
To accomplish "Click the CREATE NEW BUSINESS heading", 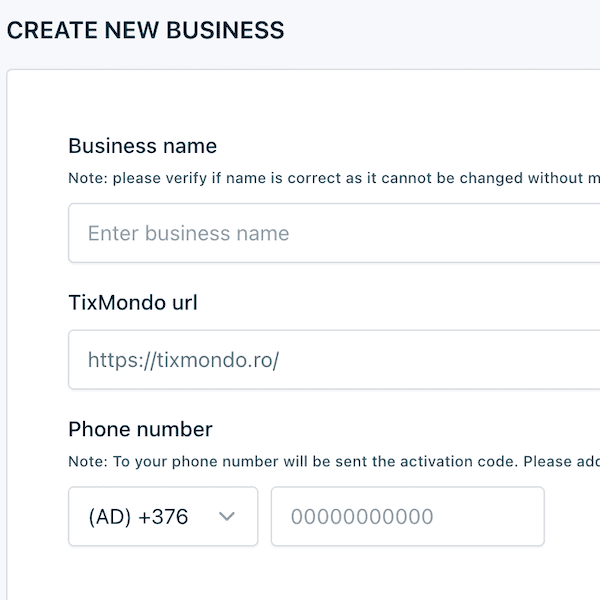I will point(145,31).
